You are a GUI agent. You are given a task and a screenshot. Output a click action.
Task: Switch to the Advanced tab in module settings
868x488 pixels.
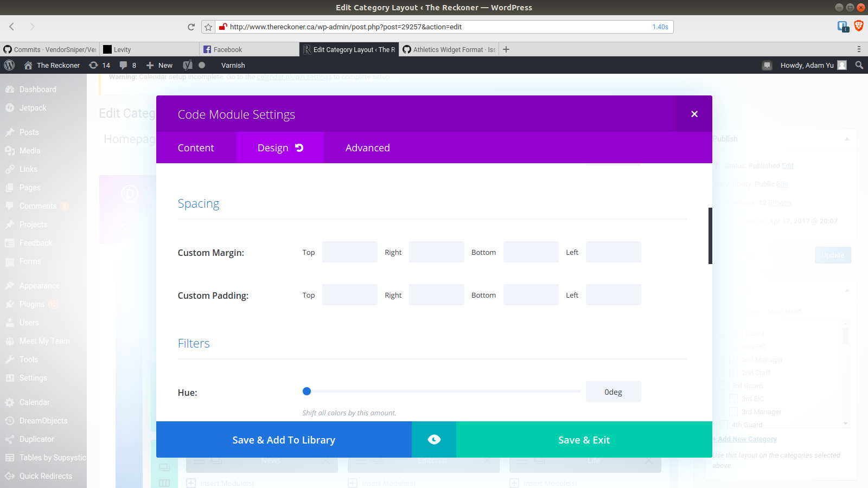367,147
